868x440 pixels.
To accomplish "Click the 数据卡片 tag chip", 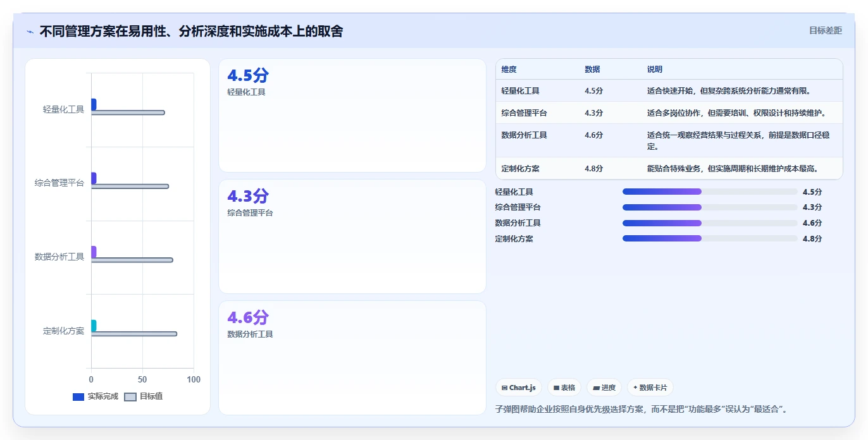I will [650, 388].
